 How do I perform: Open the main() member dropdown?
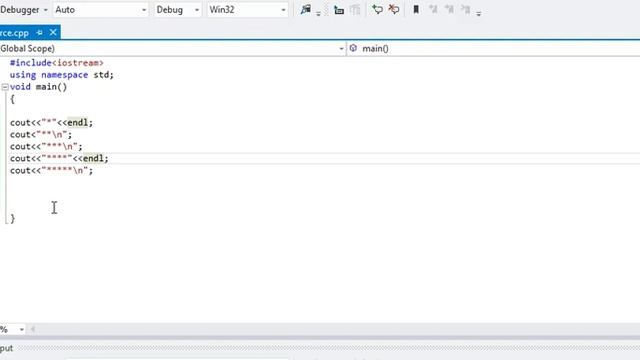pyautogui.click(x=494, y=49)
